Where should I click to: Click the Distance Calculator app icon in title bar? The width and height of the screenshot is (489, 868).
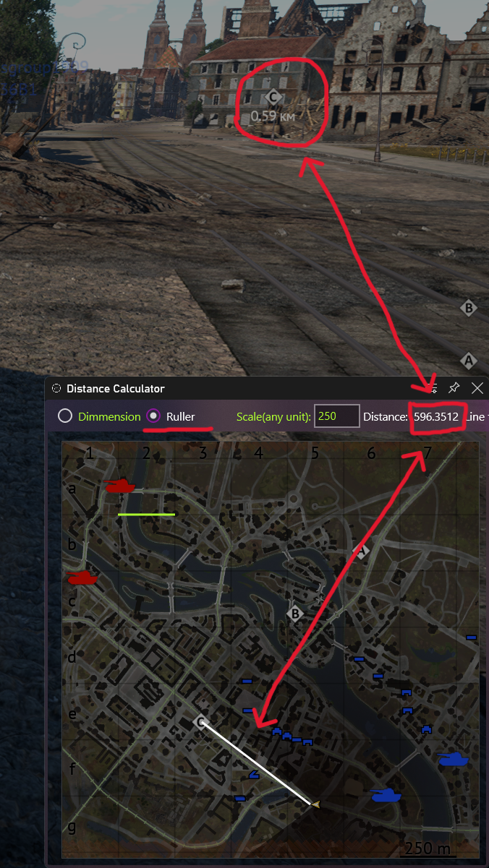56,388
